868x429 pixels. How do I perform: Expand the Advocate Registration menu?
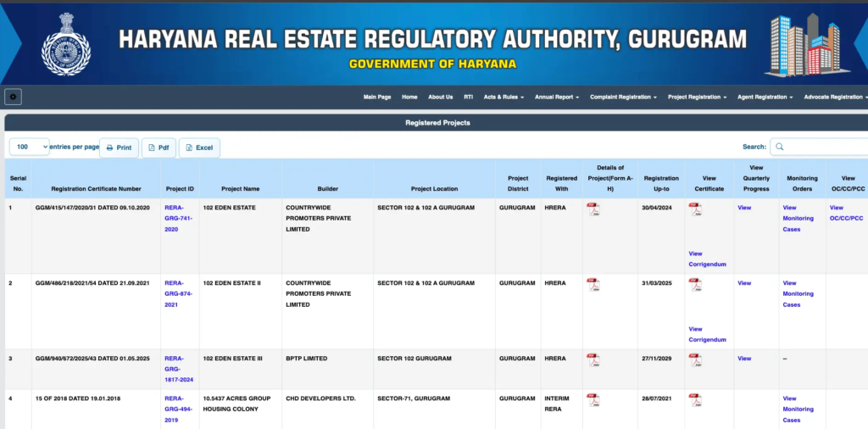click(835, 97)
